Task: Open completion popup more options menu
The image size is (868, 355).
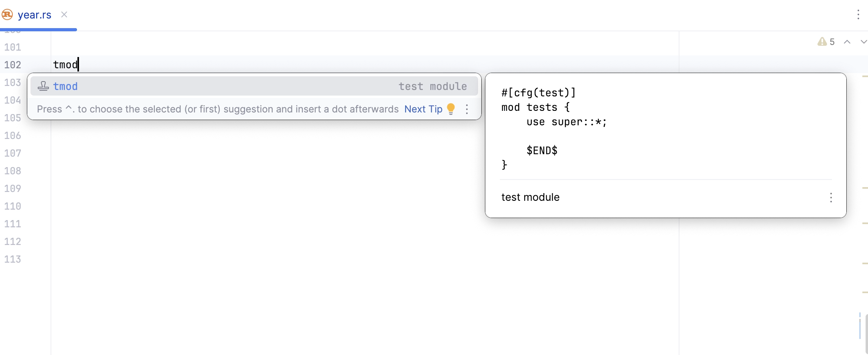Action: coord(467,109)
